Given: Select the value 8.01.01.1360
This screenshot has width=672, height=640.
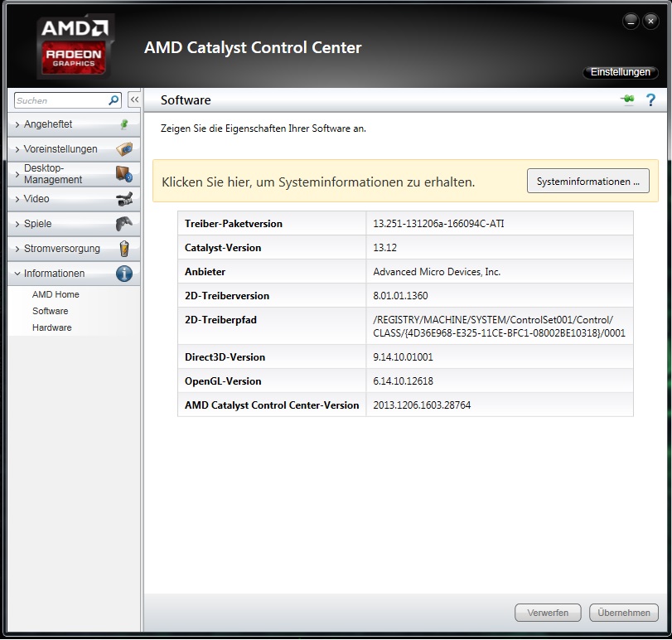Looking at the screenshot, I should click(400, 296).
